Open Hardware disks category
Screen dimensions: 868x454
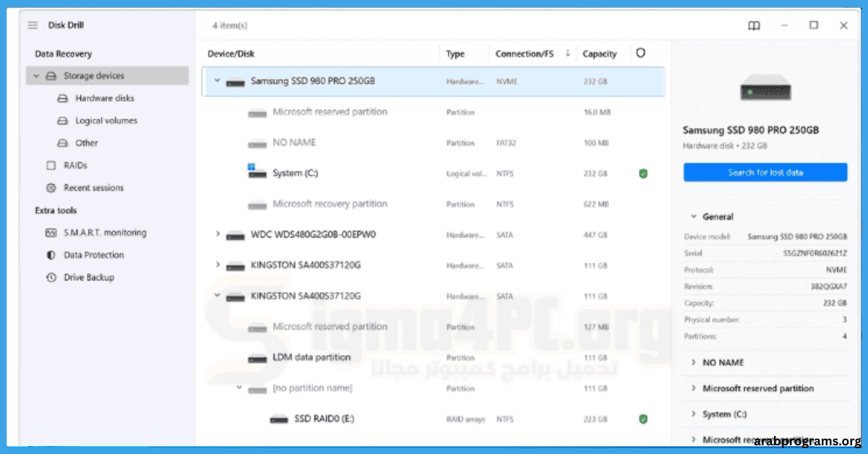coord(105,98)
